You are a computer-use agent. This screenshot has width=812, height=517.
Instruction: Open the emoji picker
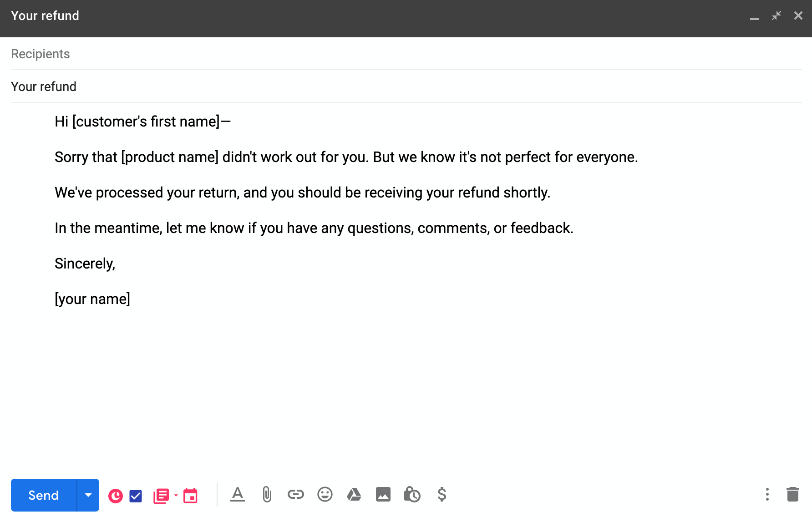(325, 494)
